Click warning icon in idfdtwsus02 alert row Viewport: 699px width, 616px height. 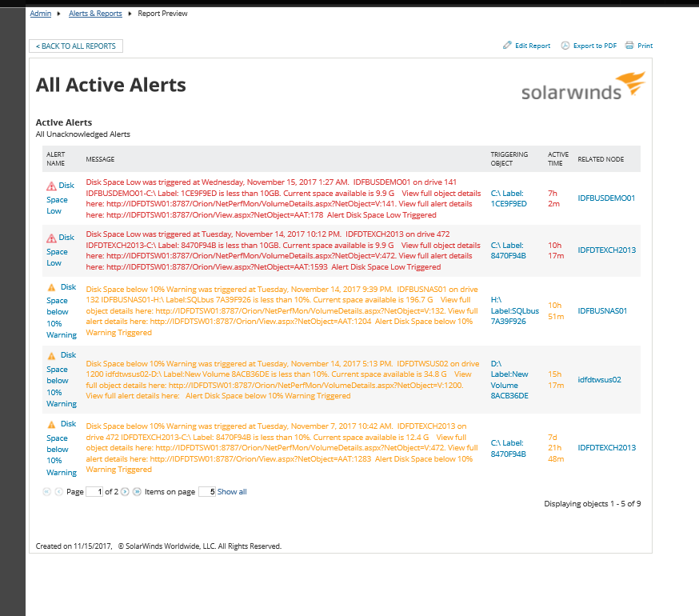point(52,355)
